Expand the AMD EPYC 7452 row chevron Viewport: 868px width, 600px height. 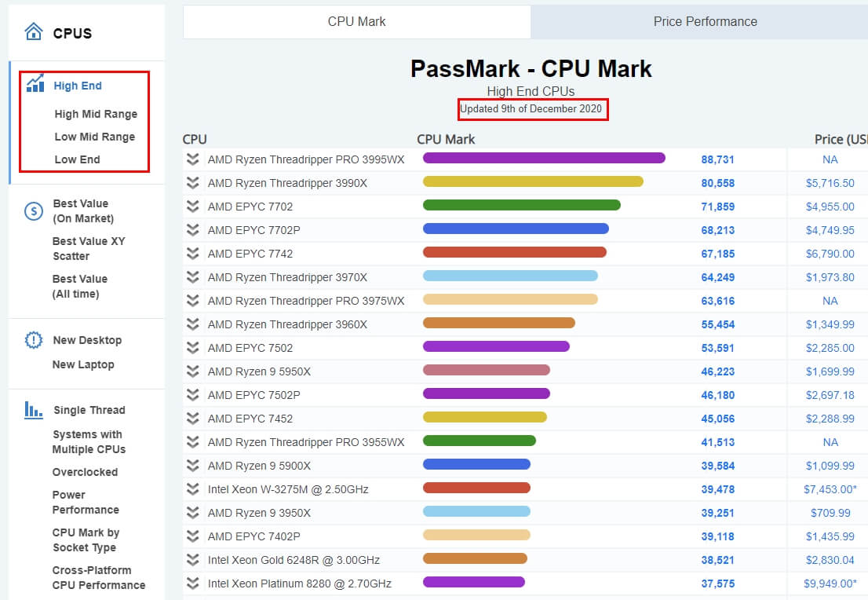pyautogui.click(x=192, y=419)
